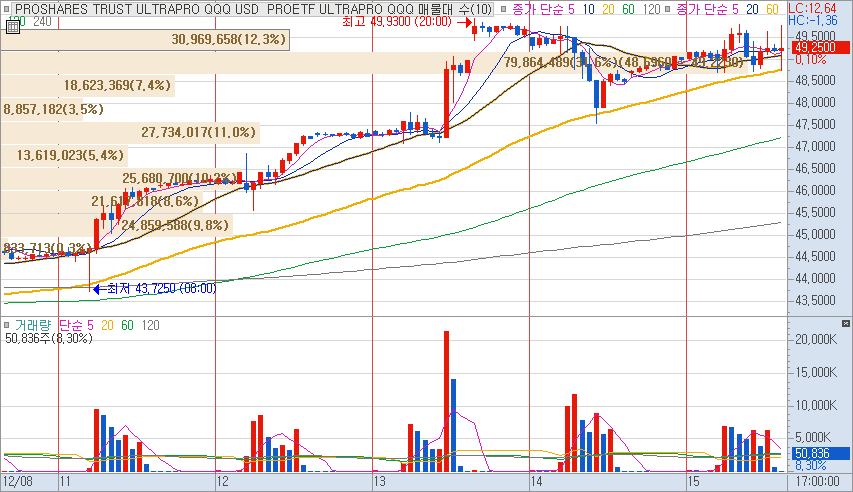Click the tallest red volume bar on the 13th

(447, 401)
